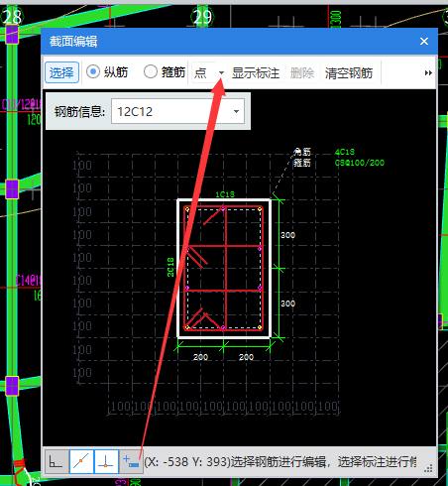Click the lower 300 dimension label
Image resolution: width=448 pixels, height=486 pixels.
pyautogui.click(x=287, y=304)
